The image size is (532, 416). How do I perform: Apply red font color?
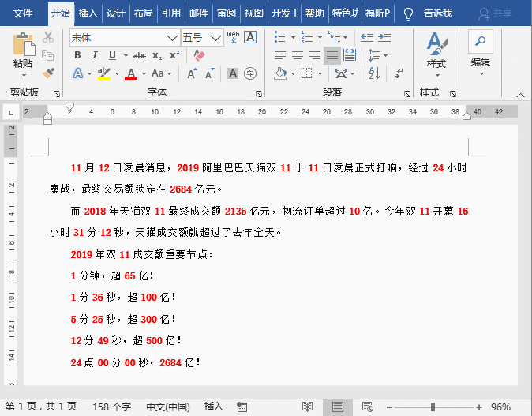pos(131,73)
